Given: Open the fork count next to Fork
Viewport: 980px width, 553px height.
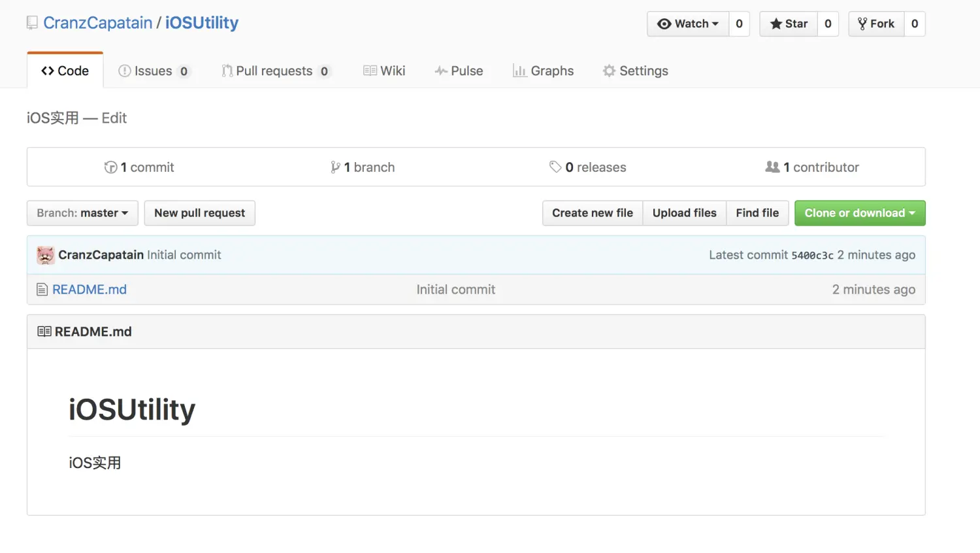Looking at the screenshot, I should (x=915, y=24).
